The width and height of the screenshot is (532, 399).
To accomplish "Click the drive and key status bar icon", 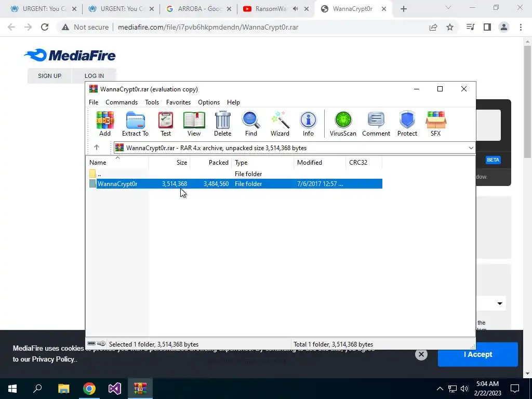I will coord(96,344).
